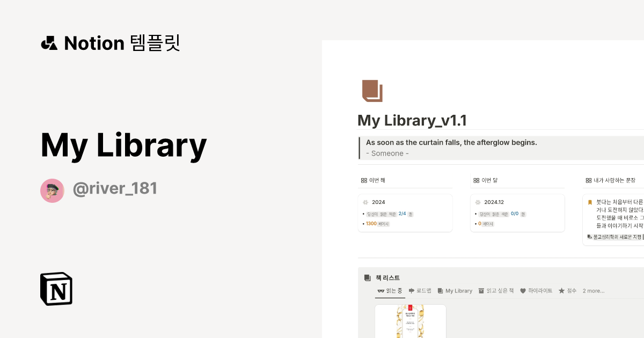Click the Notion logo mark at top left
Screen dimensions: 644x338
click(49, 42)
